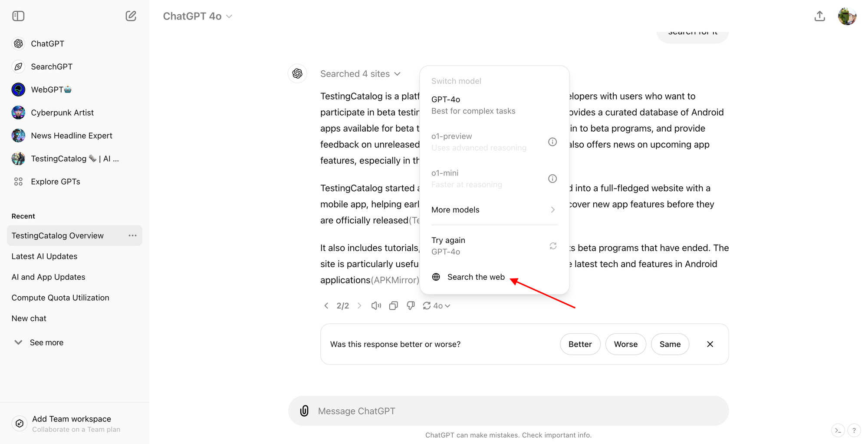The image size is (868, 444).
Task: Show info for o1-mini model
Action: click(x=552, y=179)
